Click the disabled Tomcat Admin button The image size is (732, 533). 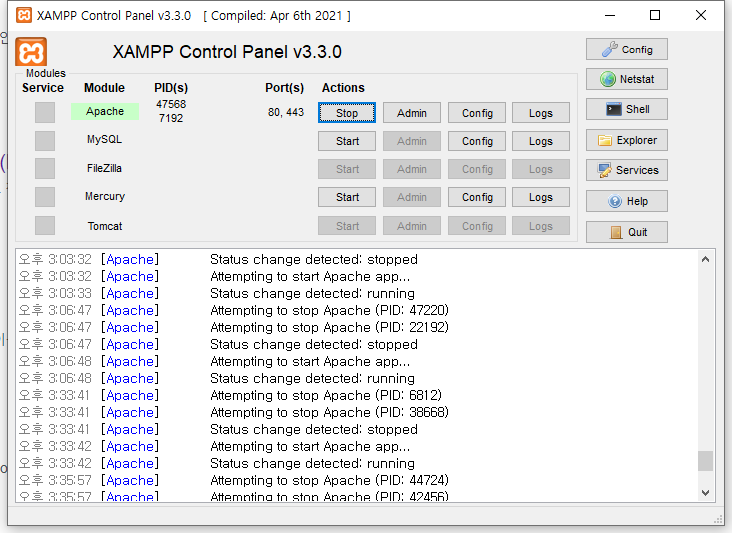(412, 226)
